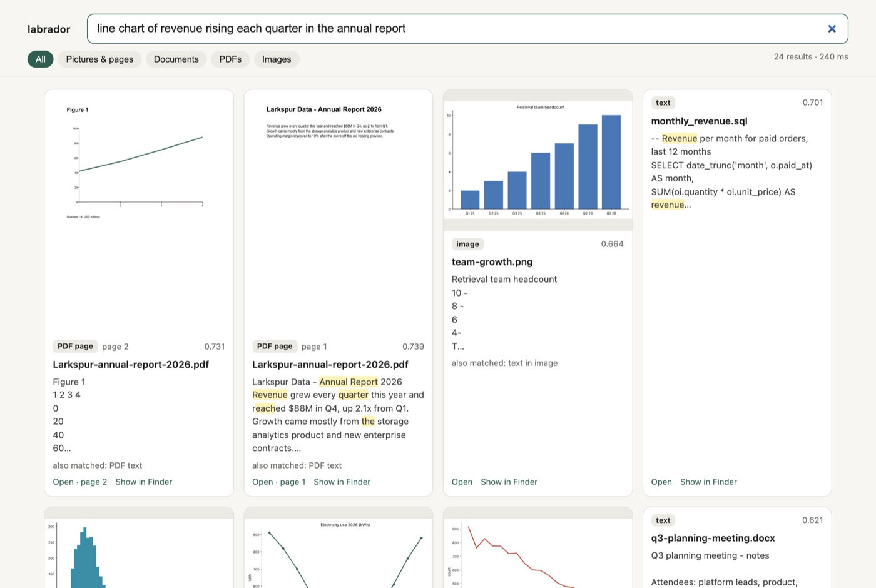
Task: Click the team-growth.png file name
Action: pos(492,262)
